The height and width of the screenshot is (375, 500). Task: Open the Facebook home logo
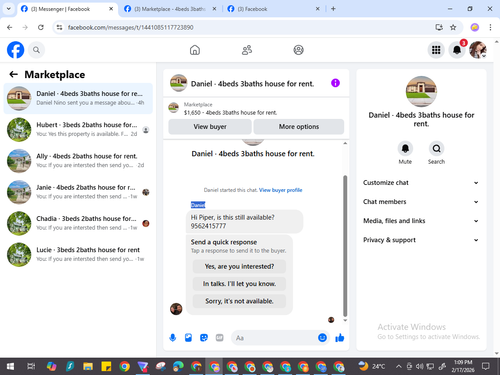pos(16,50)
